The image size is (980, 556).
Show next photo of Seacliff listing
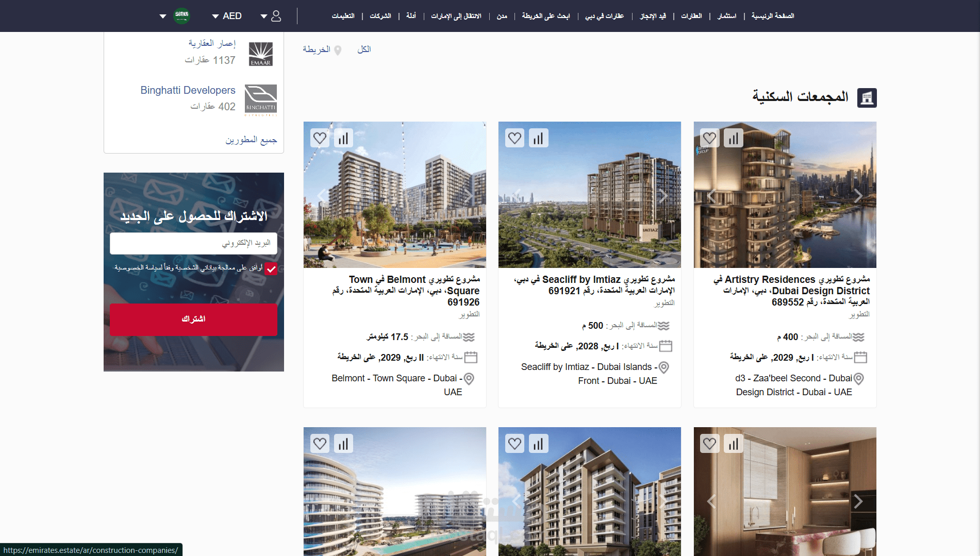point(663,195)
